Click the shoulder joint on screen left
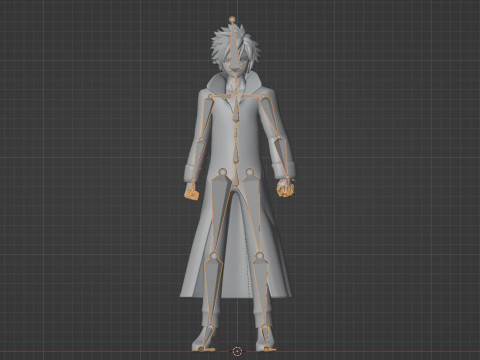 point(210,97)
